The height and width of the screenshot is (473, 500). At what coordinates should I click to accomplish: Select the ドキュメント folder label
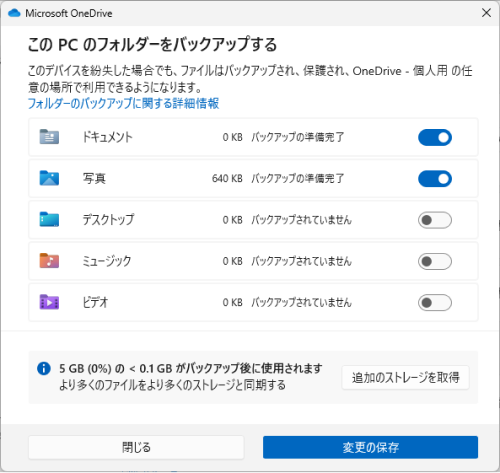108,137
